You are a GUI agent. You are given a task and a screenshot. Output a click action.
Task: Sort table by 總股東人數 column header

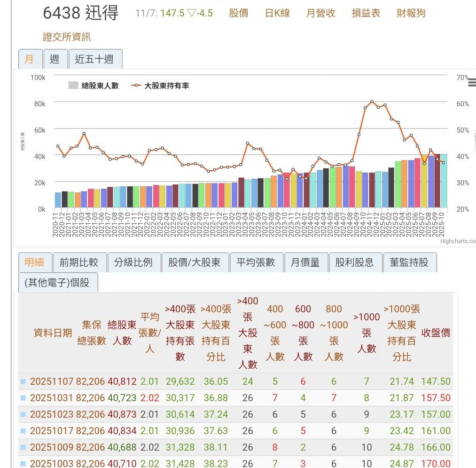[x=122, y=333]
